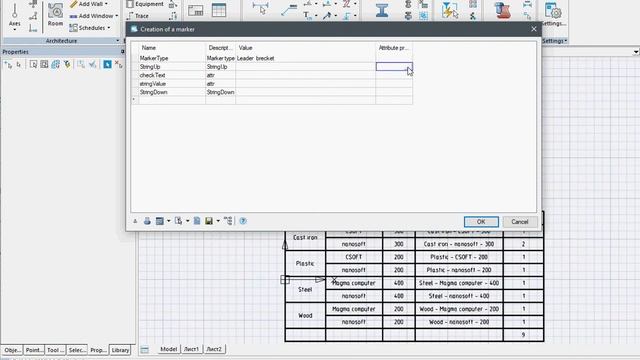Click the highlighted blue cursor icon in Properties toolbar
Screen dimensions: 640x360
click(107, 64)
